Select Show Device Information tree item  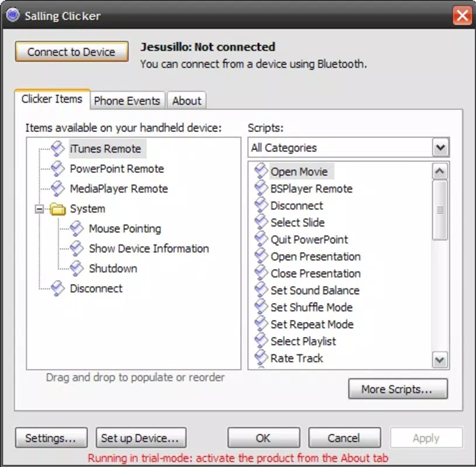(149, 249)
